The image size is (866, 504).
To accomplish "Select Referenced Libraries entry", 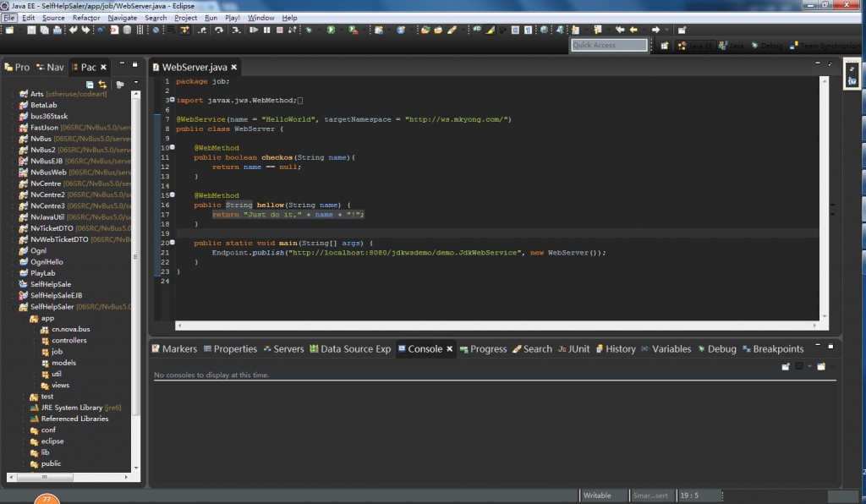I will (x=69, y=419).
